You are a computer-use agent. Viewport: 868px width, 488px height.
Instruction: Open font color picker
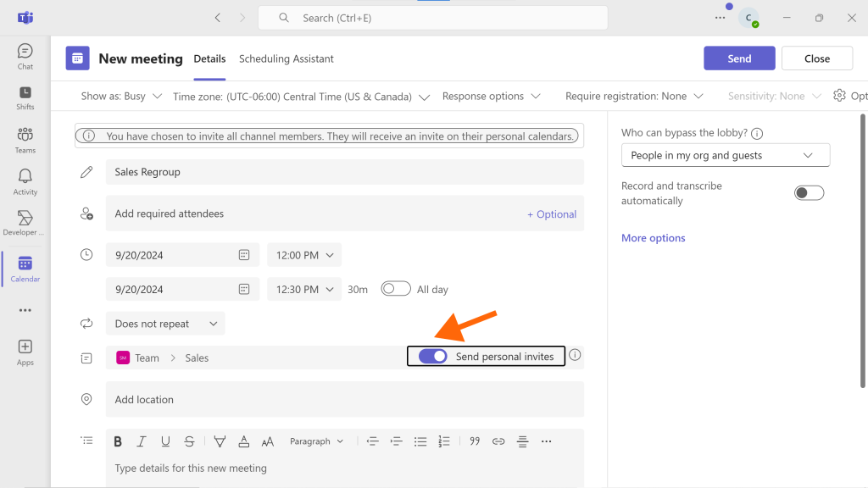[x=243, y=441]
